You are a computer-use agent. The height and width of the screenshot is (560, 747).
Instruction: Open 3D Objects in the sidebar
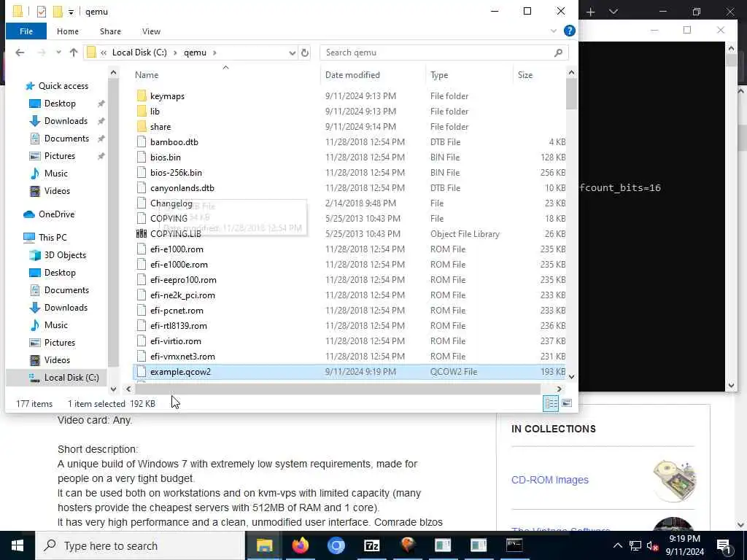[x=65, y=254]
